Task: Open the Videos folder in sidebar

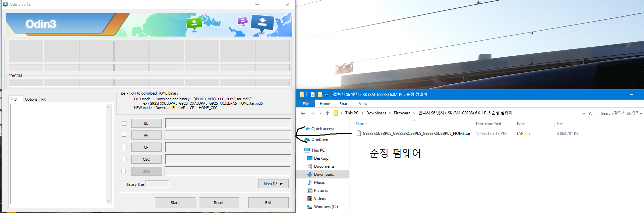Action: 319,199
